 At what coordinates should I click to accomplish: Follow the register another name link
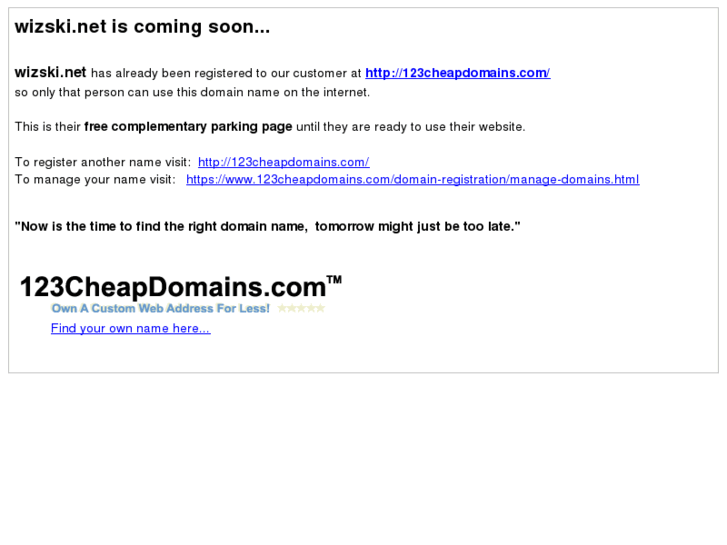click(x=284, y=162)
